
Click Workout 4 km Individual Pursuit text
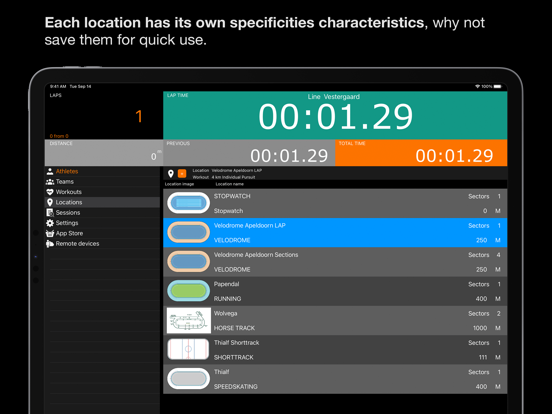pyautogui.click(x=224, y=177)
